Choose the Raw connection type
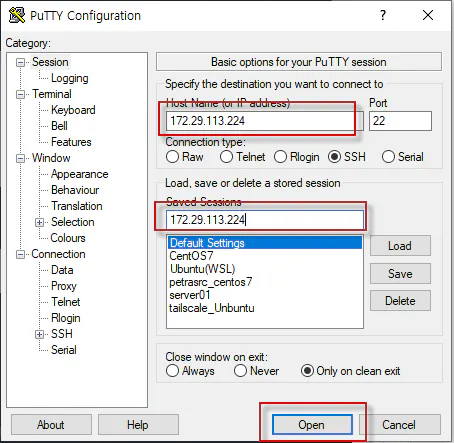 pos(172,157)
